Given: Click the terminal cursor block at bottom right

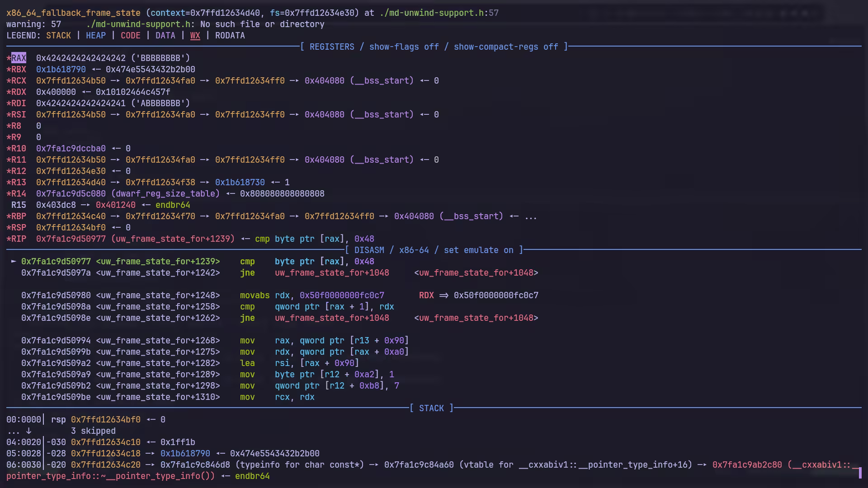Looking at the screenshot, I should (x=859, y=473).
